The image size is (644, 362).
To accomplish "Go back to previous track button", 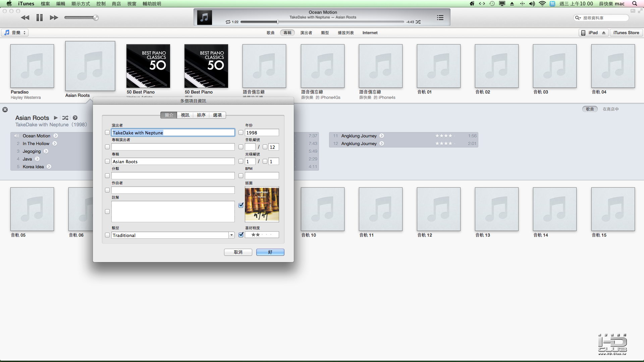I will (x=25, y=18).
